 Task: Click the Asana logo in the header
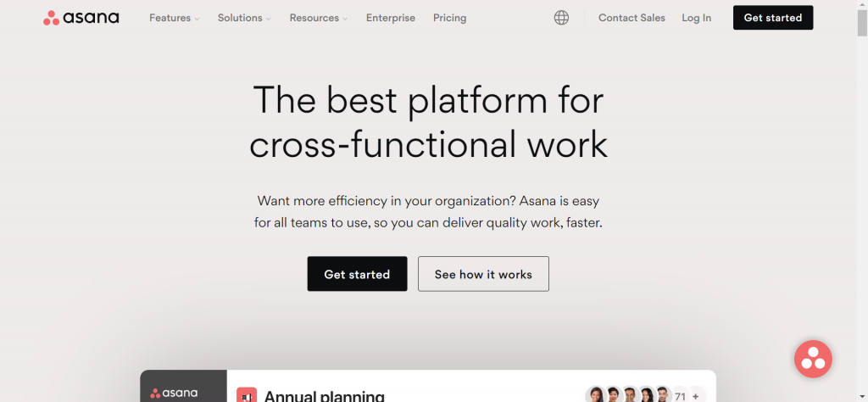[x=81, y=18]
